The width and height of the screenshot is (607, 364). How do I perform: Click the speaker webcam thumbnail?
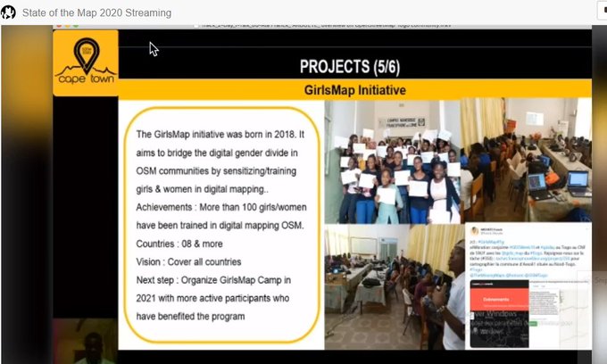[86, 341]
